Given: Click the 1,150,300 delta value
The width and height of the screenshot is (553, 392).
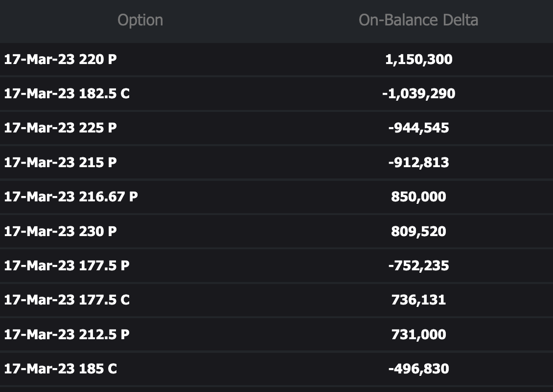Looking at the screenshot, I should 418,60.
